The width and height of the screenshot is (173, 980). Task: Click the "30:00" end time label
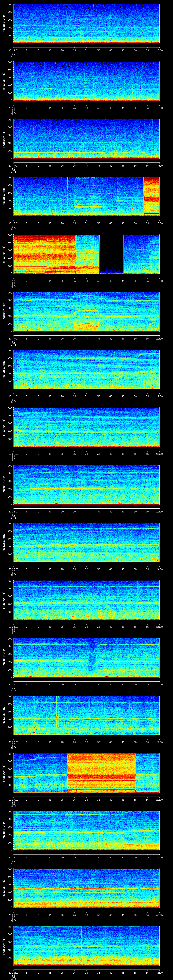(x=160, y=915)
